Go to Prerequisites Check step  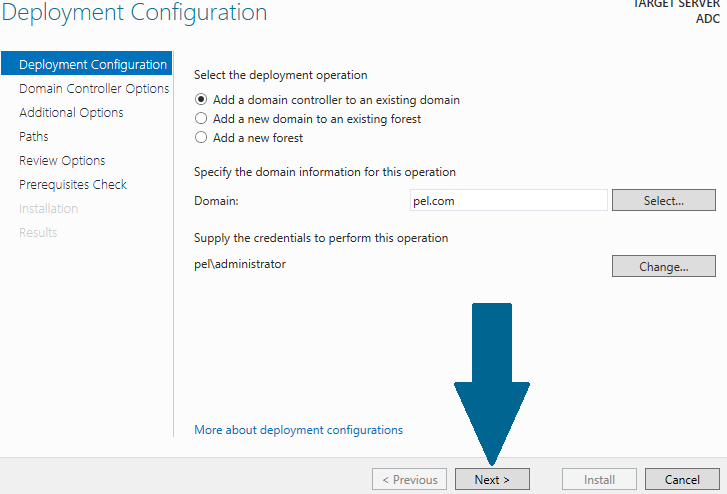coord(73,185)
